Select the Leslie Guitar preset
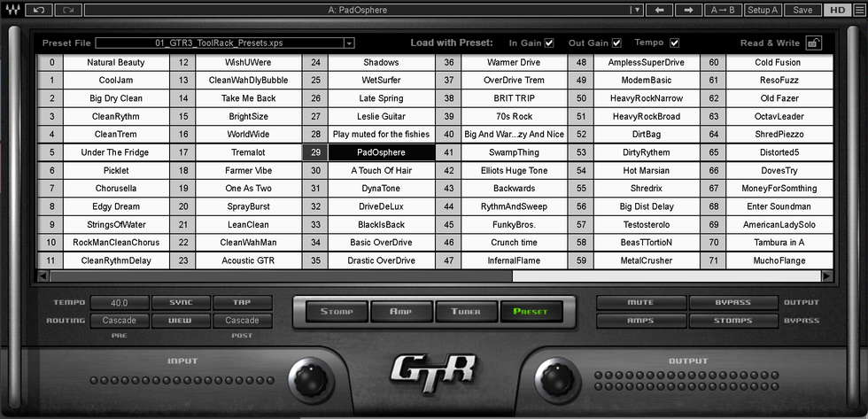This screenshot has width=868, height=419. point(381,116)
